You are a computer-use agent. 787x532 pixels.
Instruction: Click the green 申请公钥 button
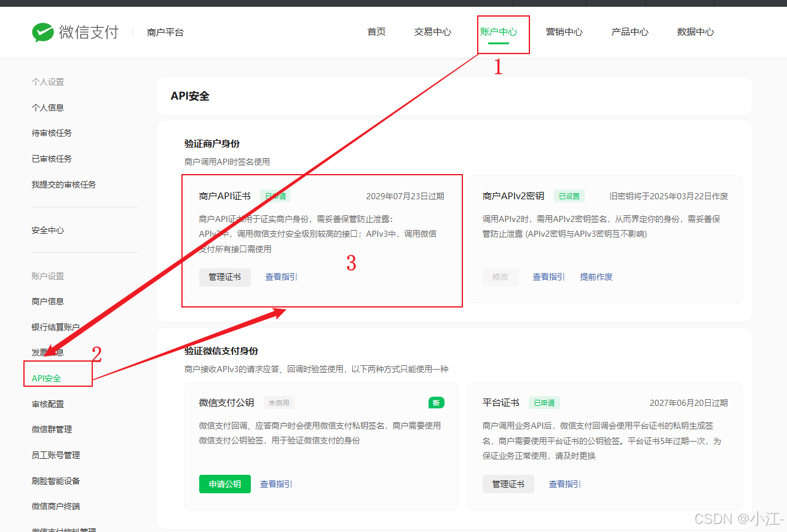(x=224, y=484)
